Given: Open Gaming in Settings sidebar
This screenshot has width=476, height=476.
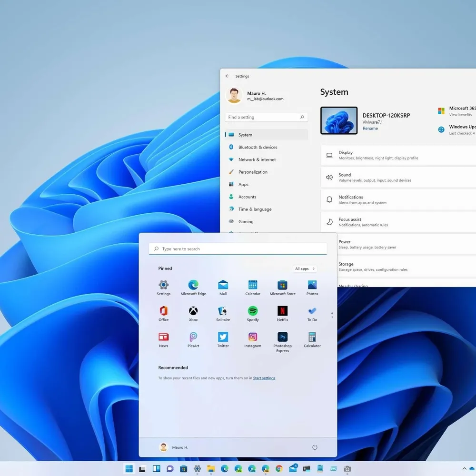Looking at the screenshot, I should click(266, 222).
